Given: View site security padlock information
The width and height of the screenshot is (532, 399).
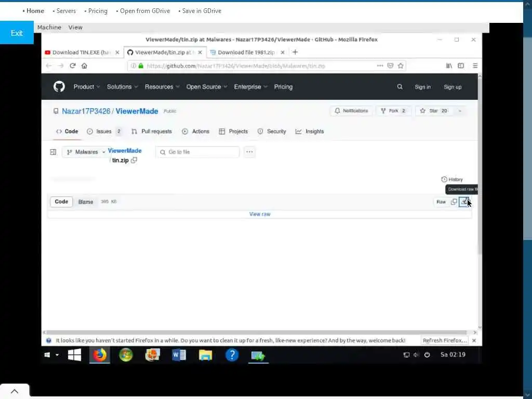Looking at the screenshot, I should point(141,66).
